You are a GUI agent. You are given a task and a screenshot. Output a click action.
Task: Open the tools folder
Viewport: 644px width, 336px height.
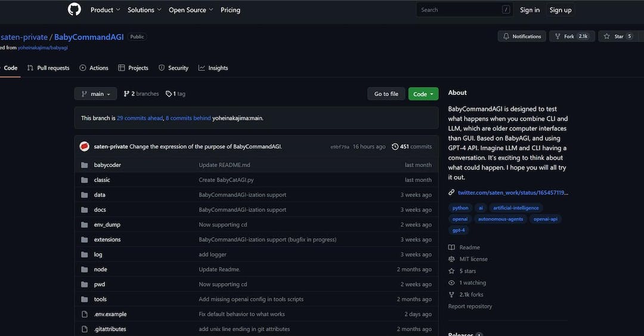[100, 299]
